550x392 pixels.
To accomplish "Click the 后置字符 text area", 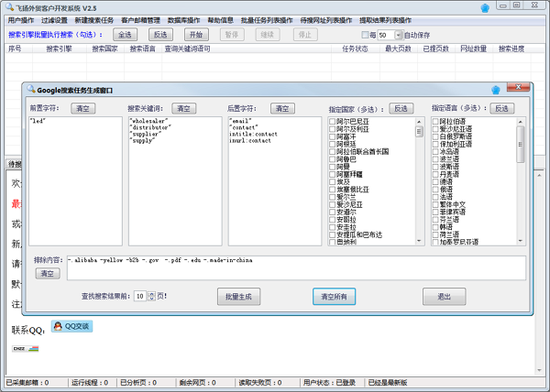I will pos(275,181).
